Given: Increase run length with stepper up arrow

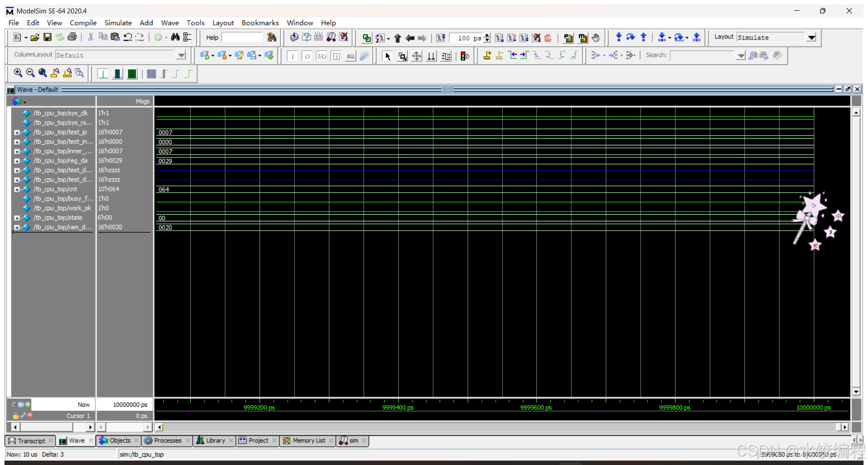Looking at the screenshot, I should (x=487, y=35).
